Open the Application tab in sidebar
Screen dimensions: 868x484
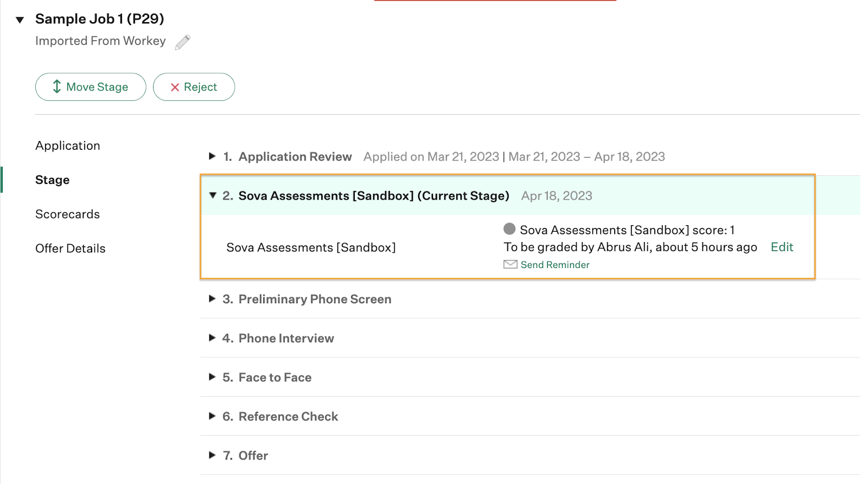click(68, 145)
